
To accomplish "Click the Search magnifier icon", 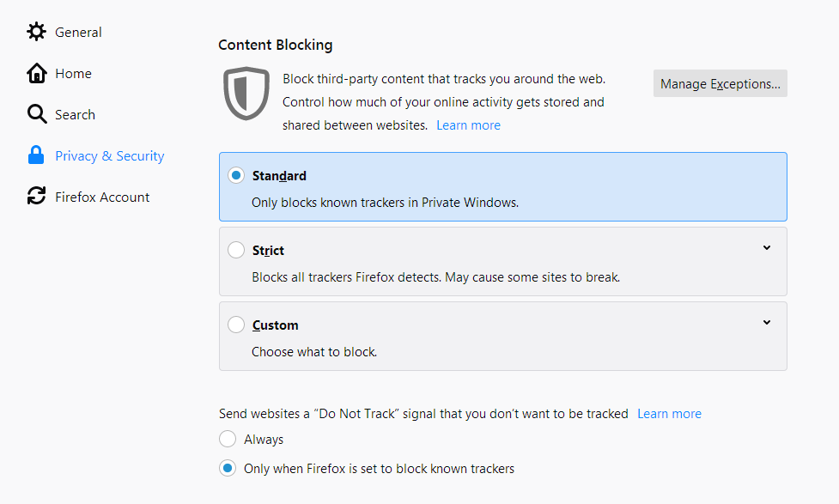I will pyautogui.click(x=36, y=114).
